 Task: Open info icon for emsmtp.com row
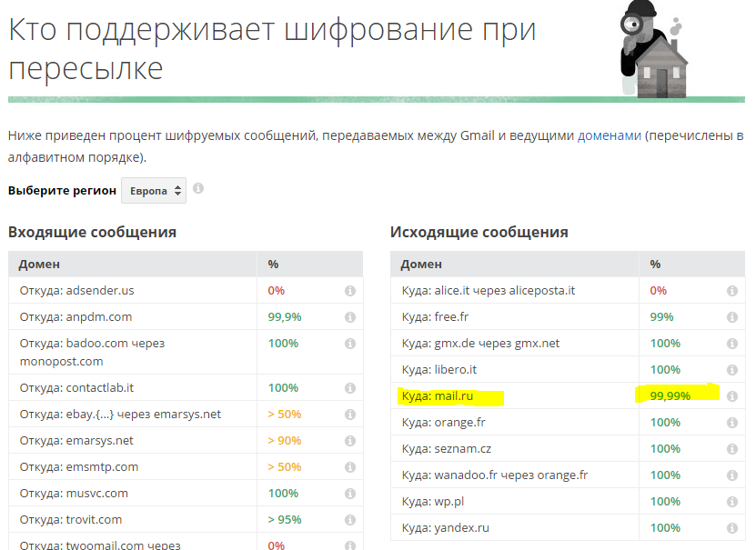point(350,467)
